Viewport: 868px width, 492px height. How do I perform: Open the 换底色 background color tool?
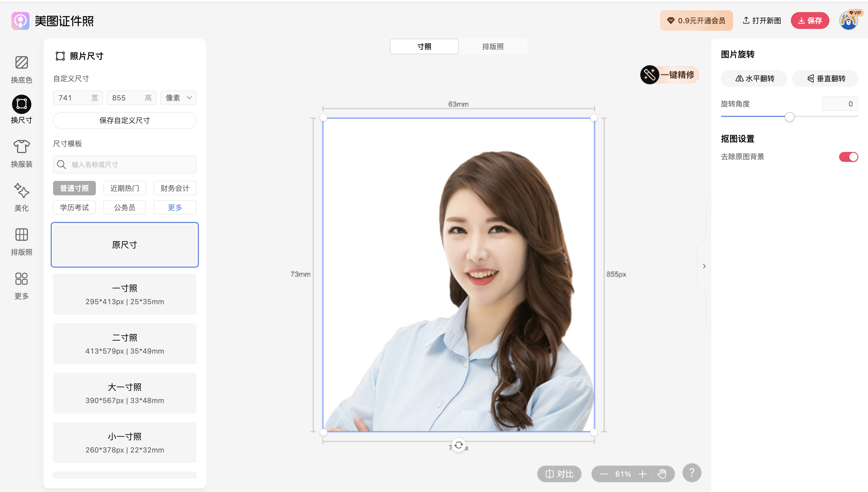click(x=21, y=63)
